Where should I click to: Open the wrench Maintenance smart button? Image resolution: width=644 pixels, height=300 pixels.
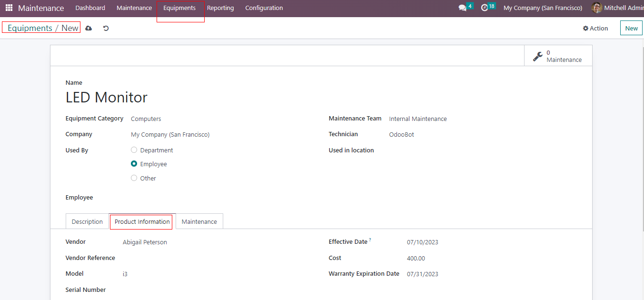pyautogui.click(x=558, y=56)
